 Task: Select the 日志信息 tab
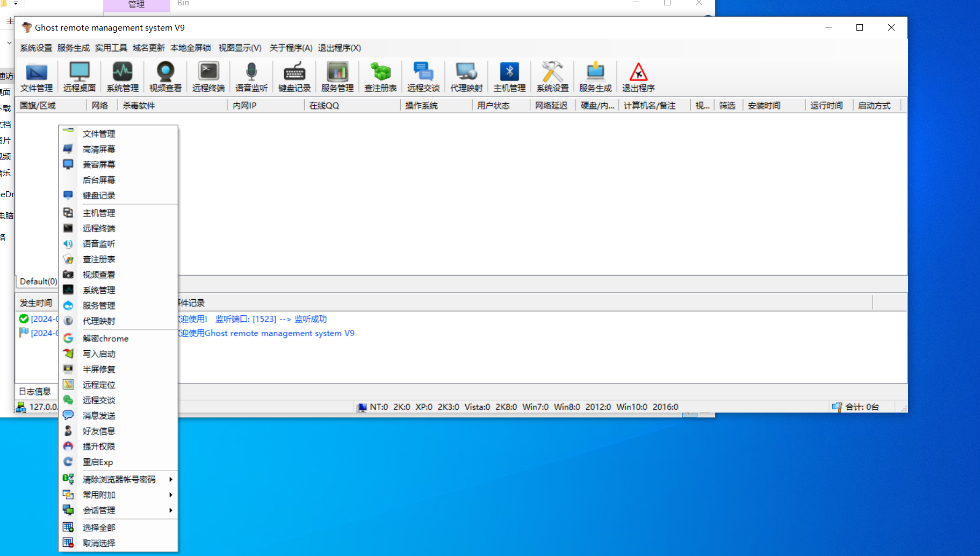click(x=35, y=392)
